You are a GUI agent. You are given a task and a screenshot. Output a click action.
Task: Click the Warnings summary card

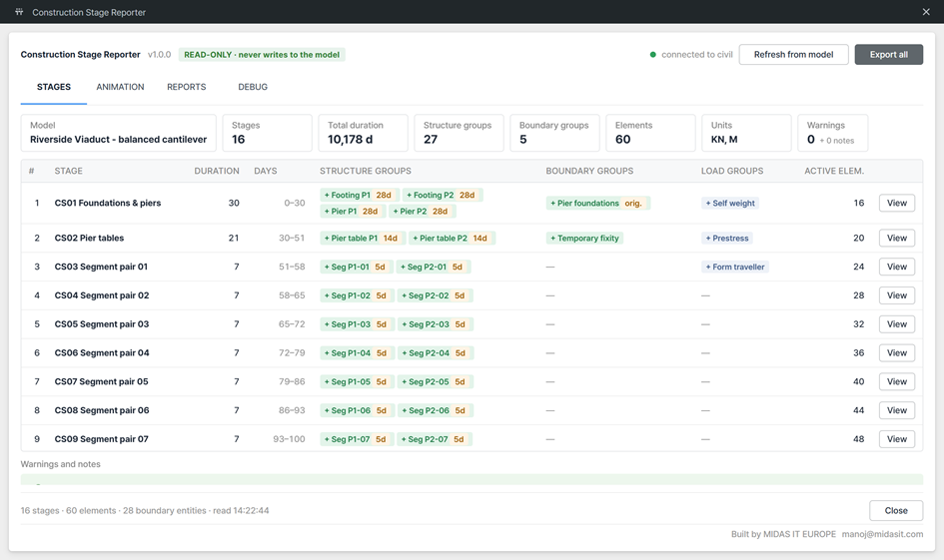click(x=833, y=133)
